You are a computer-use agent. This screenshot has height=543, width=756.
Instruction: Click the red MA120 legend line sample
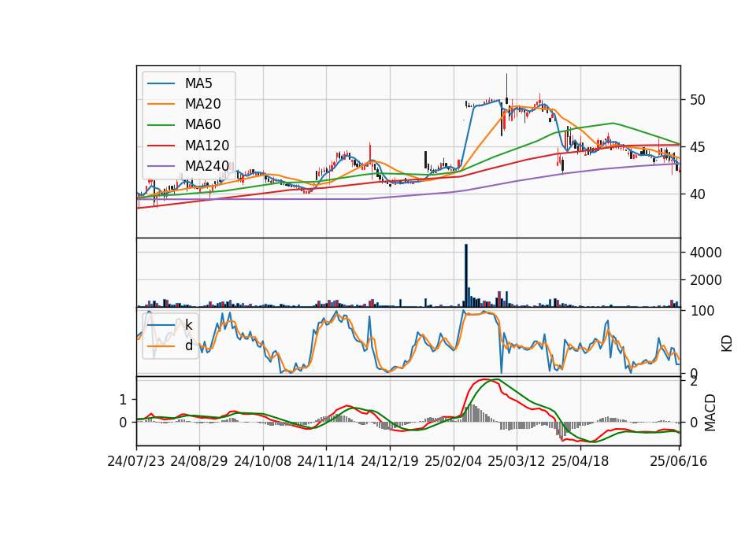161,146
